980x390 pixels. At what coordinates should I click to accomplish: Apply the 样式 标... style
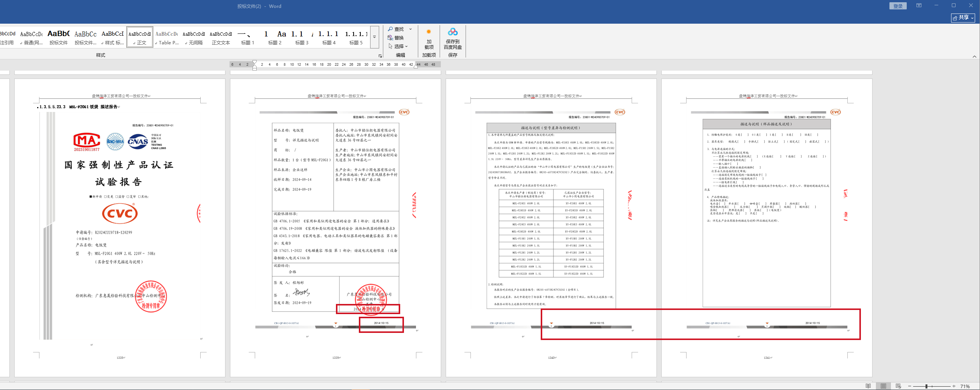coord(113,37)
